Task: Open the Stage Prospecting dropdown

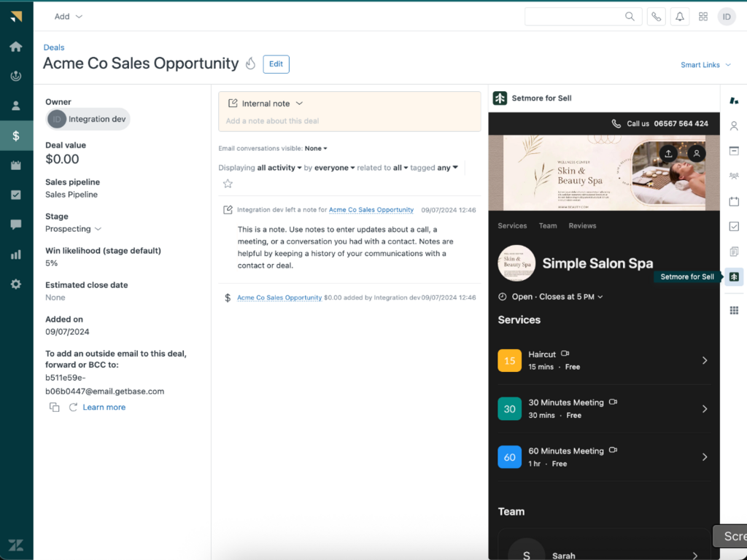Action: tap(73, 229)
